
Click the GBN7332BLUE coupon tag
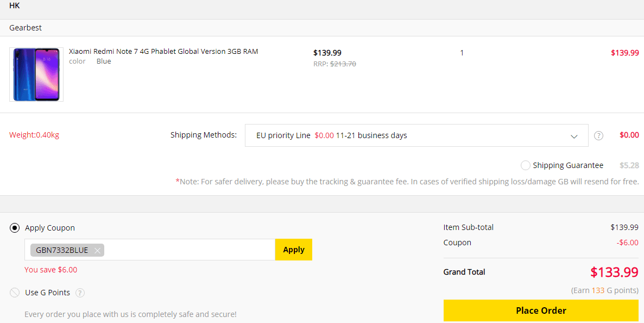click(67, 250)
